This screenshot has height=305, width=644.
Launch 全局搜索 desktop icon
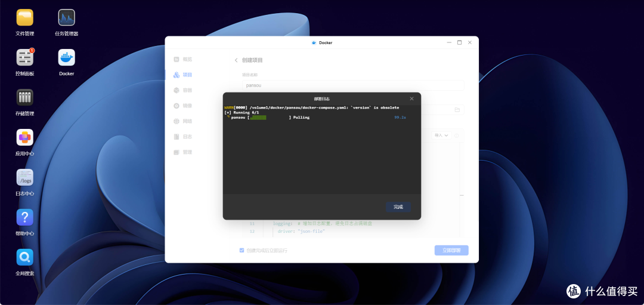point(24,257)
